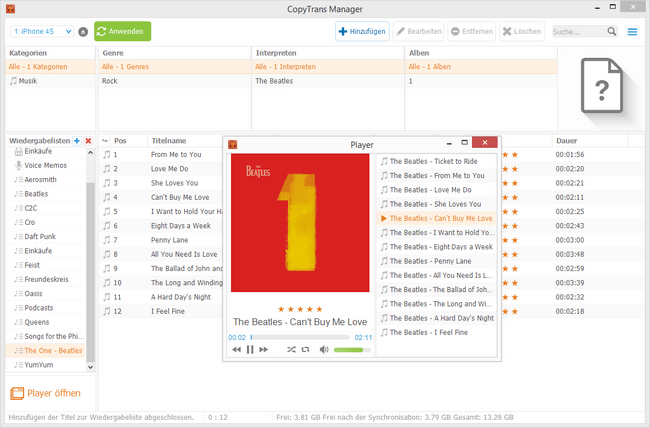Viewport: 650px width, 428px height.
Task: Select Alle - 1 Genres row
Action: coord(175,67)
